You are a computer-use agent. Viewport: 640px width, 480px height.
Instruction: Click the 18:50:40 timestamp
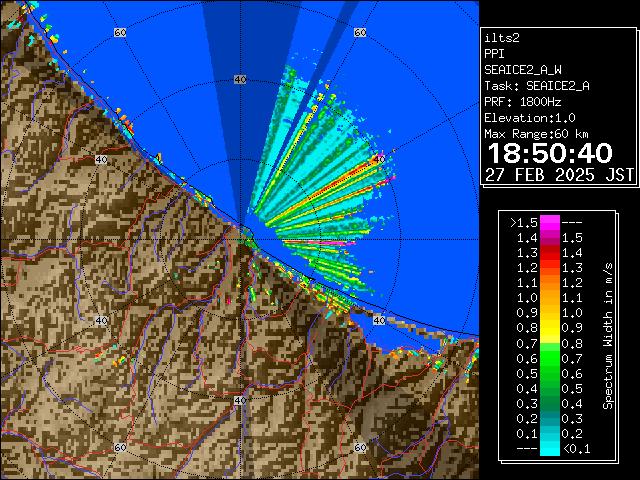(550, 153)
